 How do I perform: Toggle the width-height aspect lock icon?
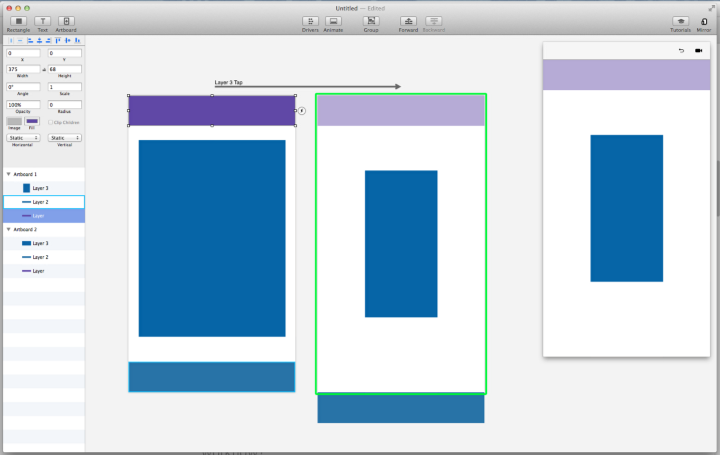point(44,69)
